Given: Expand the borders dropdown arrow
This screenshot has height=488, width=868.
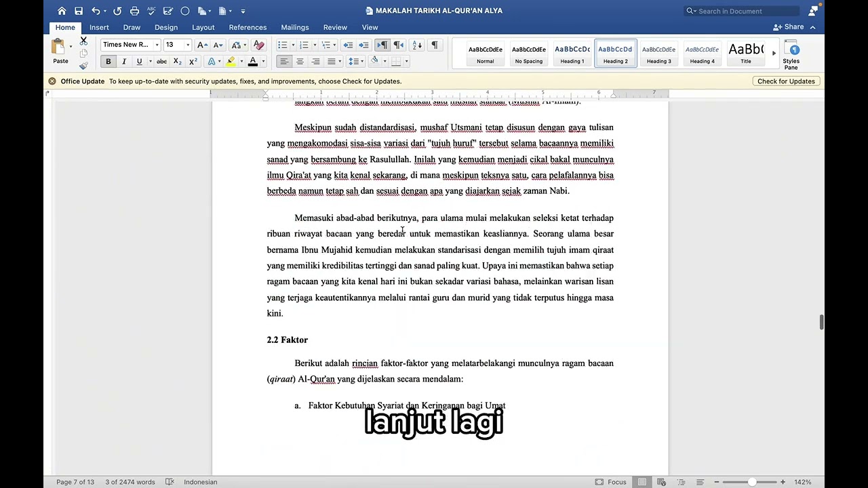Looking at the screenshot, I should pyautogui.click(x=406, y=62).
